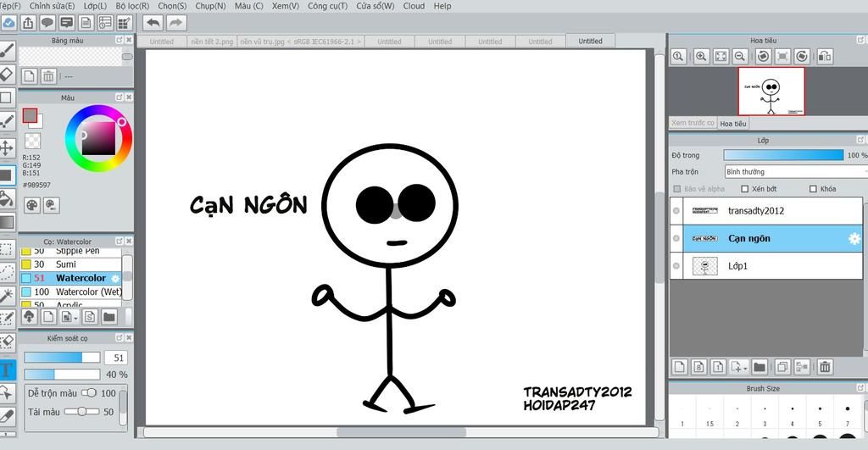This screenshot has height=450, width=868.
Task: Choose the Sumi brush from list
Action: [66, 264]
